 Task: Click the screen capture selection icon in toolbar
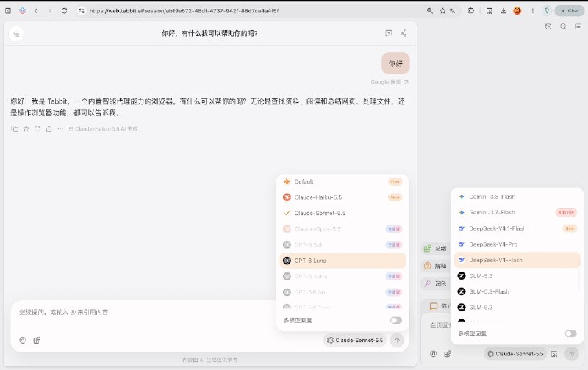pos(489,11)
